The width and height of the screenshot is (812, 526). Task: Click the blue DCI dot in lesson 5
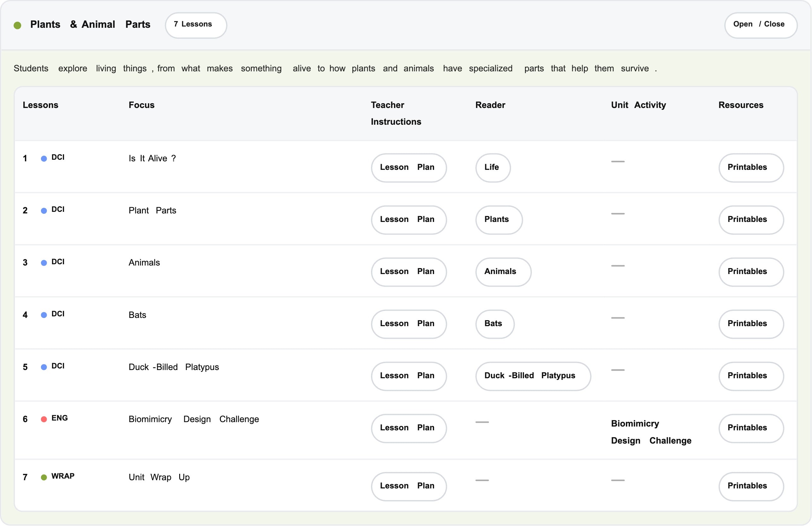(x=44, y=367)
